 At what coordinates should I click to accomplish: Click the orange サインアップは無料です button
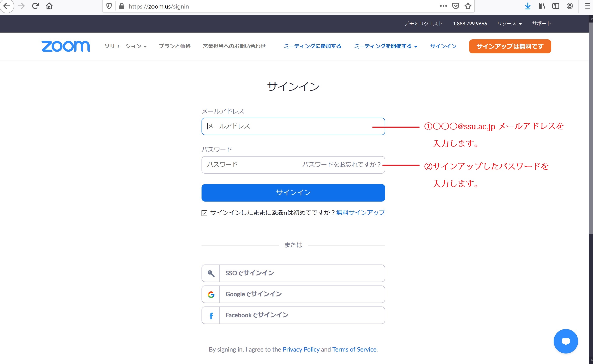coord(510,46)
